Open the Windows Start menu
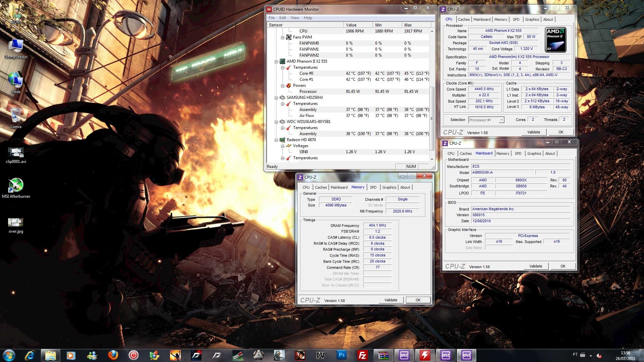This screenshot has width=644, height=362. [x=9, y=355]
